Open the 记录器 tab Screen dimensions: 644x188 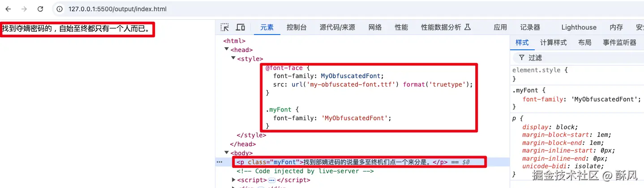[530, 27]
